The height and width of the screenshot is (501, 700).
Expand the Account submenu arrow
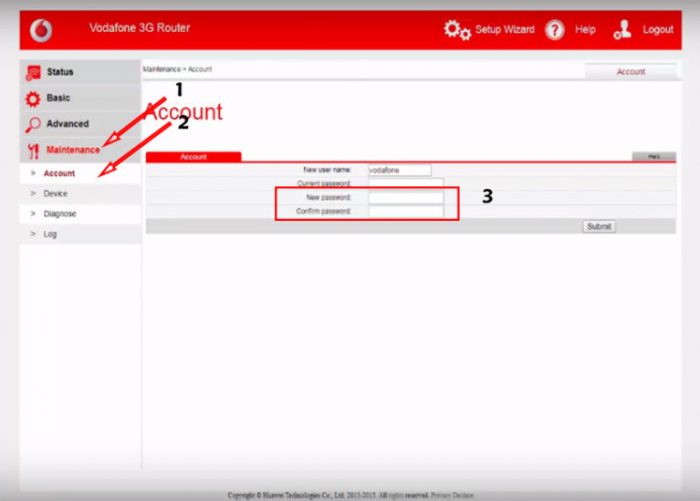[33, 173]
